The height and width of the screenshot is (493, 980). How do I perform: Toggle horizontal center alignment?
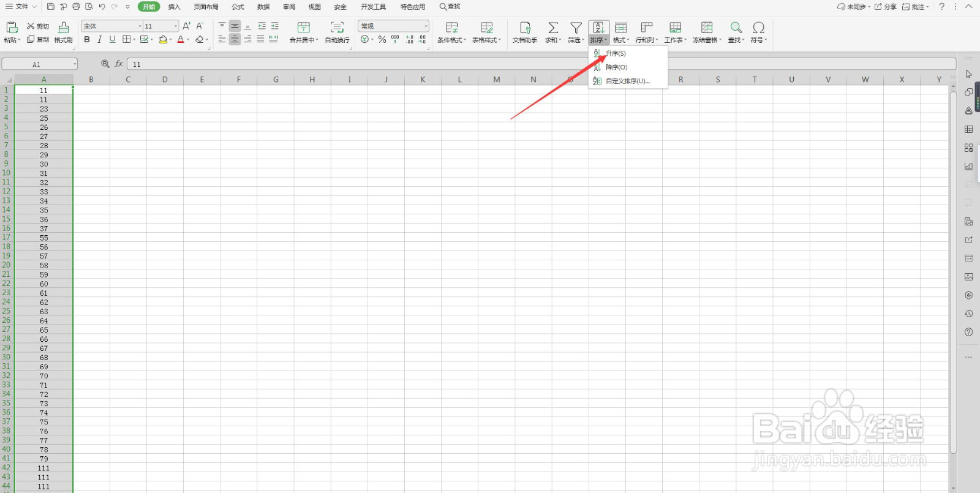(x=235, y=39)
